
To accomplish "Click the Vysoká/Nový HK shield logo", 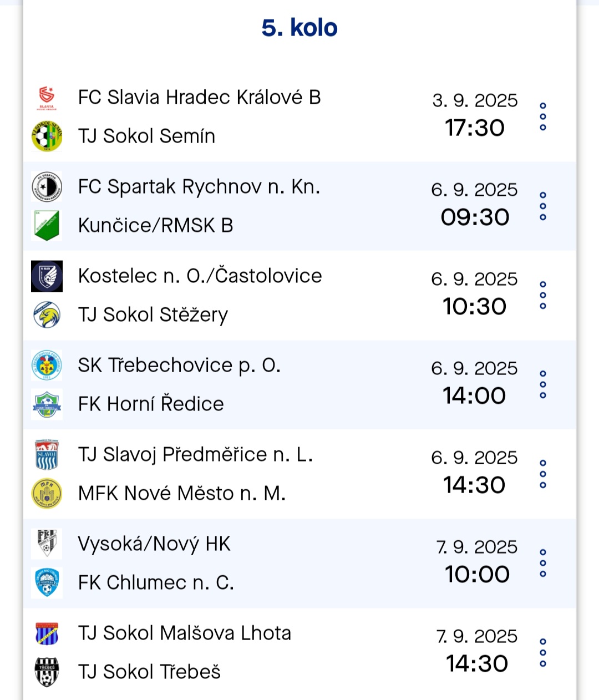I will pyautogui.click(x=47, y=544).
